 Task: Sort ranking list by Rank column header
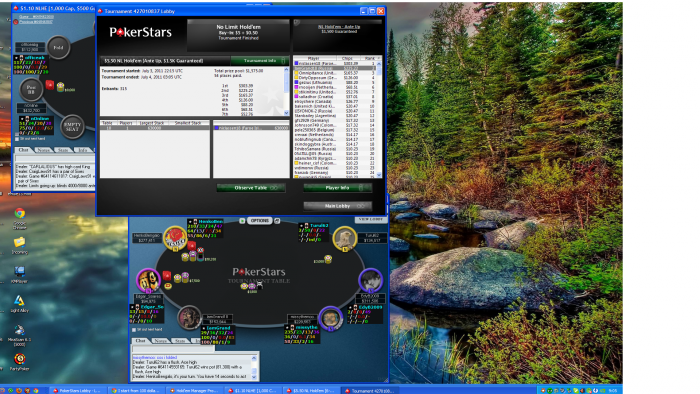(x=370, y=58)
